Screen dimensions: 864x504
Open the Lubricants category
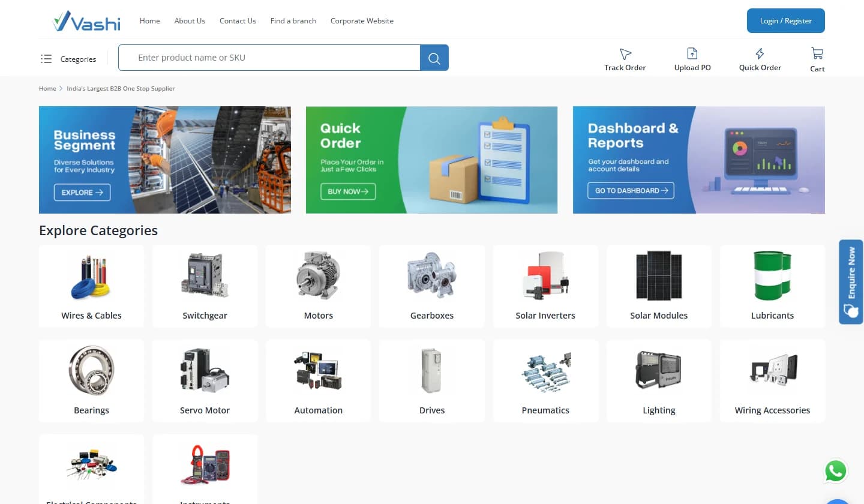click(773, 286)
